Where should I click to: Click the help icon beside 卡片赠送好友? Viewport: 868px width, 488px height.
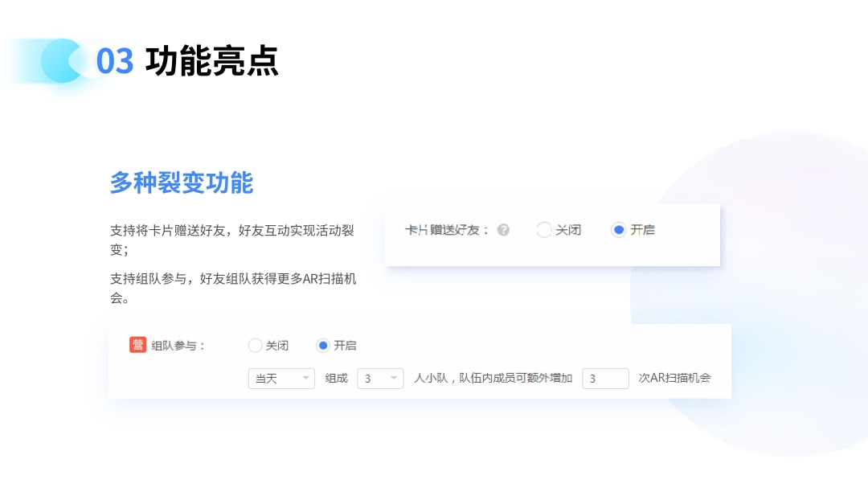pyautogui.click(x=502, y=230)
